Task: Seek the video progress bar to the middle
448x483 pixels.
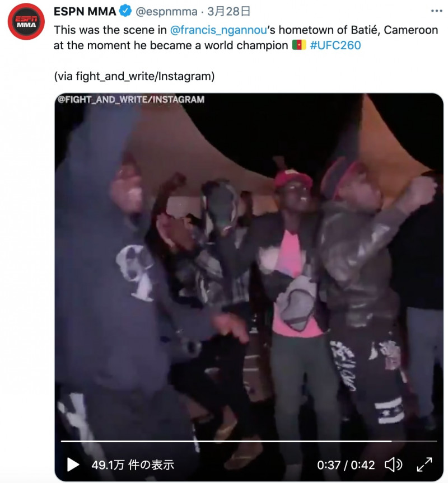Action: (249, 442)
